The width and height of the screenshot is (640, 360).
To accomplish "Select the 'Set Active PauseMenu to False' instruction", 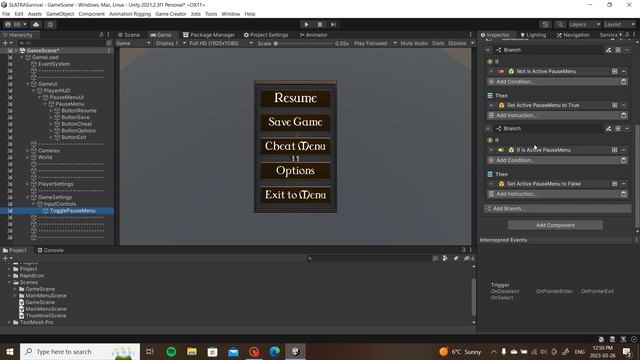I will coord(543,184).
